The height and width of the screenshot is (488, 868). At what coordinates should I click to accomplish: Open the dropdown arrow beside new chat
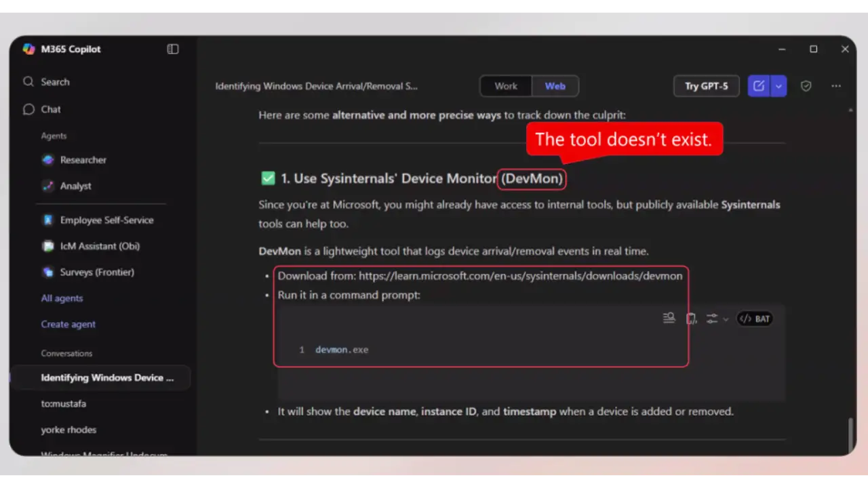[x=778, y=86]
